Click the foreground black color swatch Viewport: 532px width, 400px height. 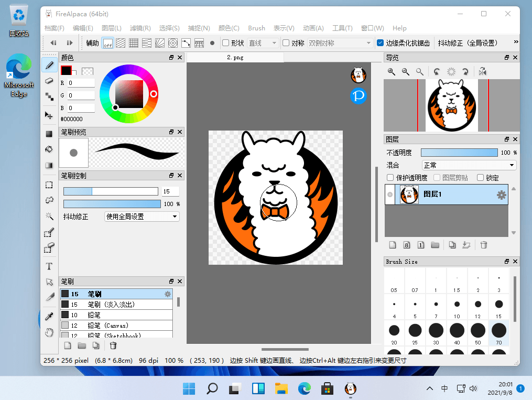[x=66, y=70]
